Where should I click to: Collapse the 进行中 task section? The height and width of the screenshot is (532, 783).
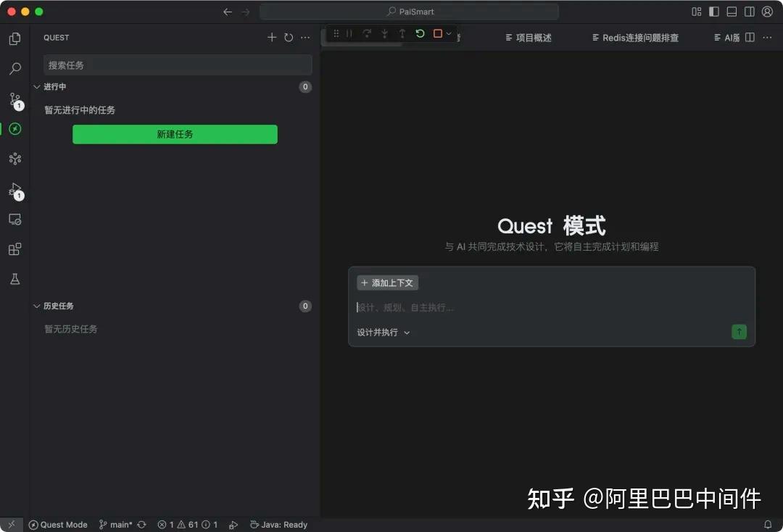[37, 86]
